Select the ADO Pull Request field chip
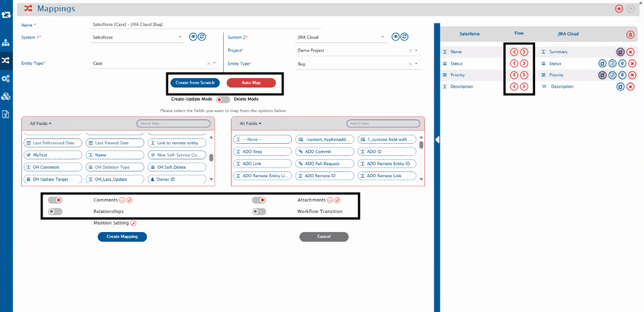This screenshot has height=312, width=644. pos(324,163)
